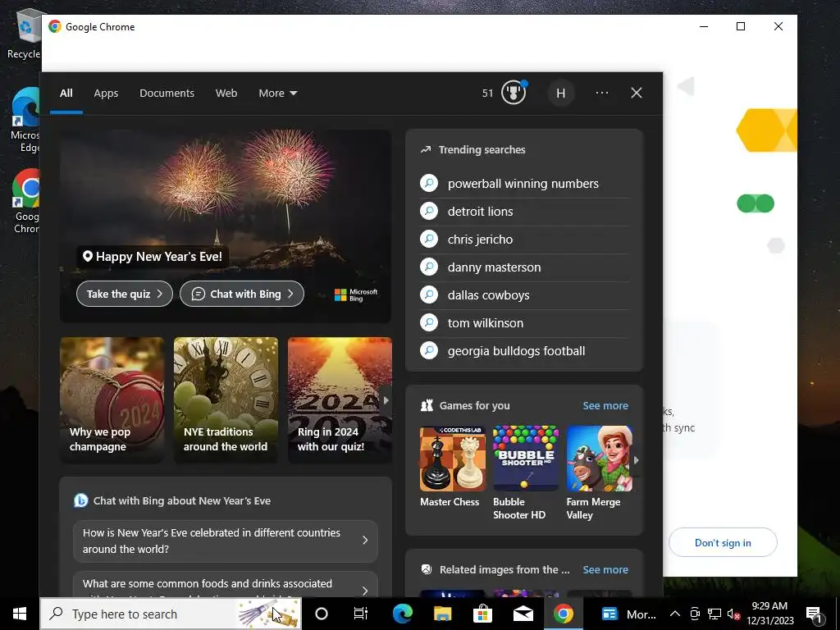The height and width of the screenshot is (630, 840).
Task: Open Why we pop champagne card
Action: [112, 399]
